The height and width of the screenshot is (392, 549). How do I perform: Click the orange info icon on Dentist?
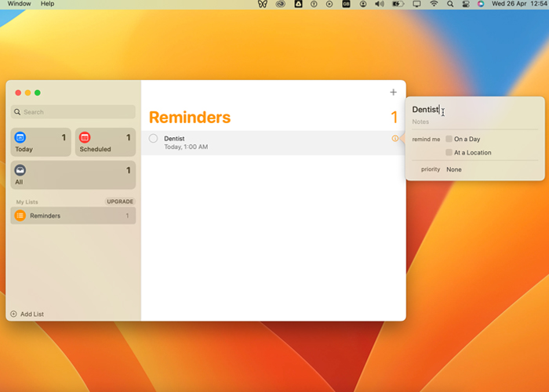click(x=395, y=138)
